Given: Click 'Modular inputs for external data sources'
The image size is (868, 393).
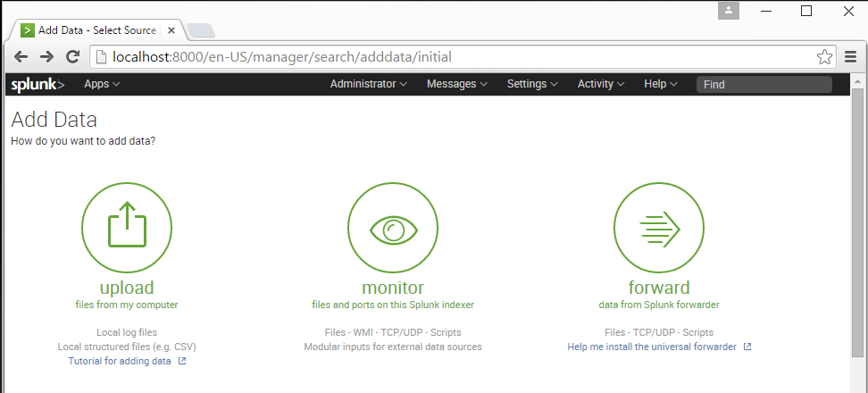Looking at the screenshot, I should [393, 347].
